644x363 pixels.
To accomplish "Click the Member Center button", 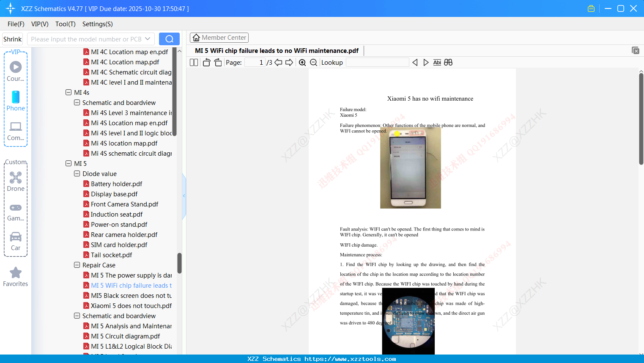I will tap(219, 37).
